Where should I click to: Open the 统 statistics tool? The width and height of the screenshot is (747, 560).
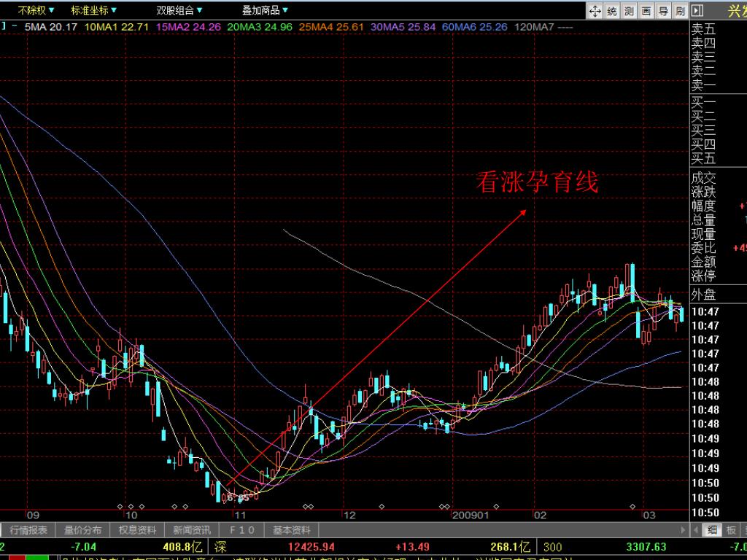tap(612, 11)
